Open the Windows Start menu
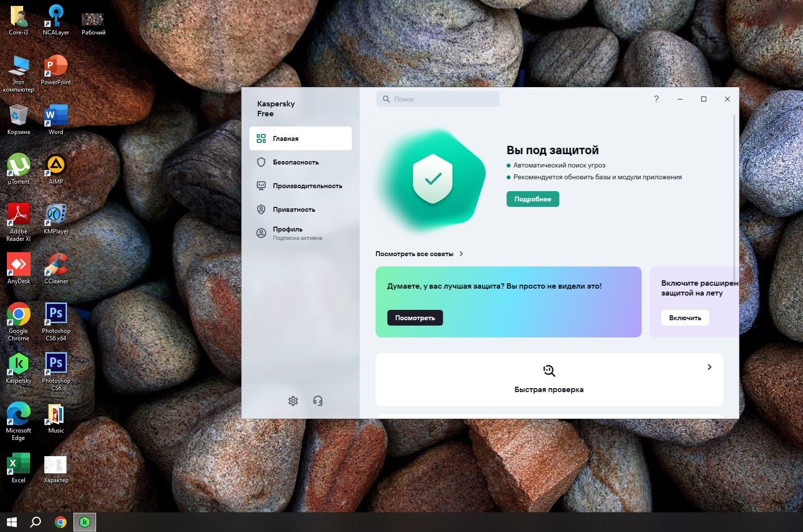Screen dimensions: 803x532 coord(12,522)
